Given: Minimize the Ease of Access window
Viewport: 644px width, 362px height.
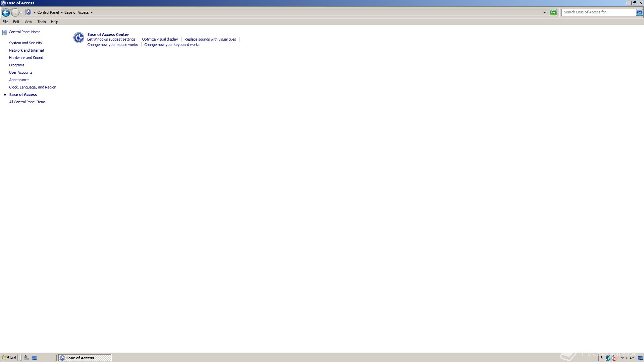Looking at the screenshot, I should click(629, 3).
